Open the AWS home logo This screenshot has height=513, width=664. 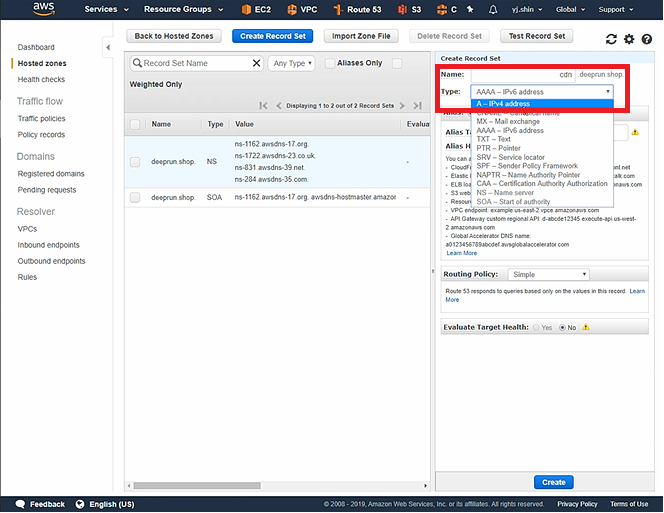[x=44, y=8]
